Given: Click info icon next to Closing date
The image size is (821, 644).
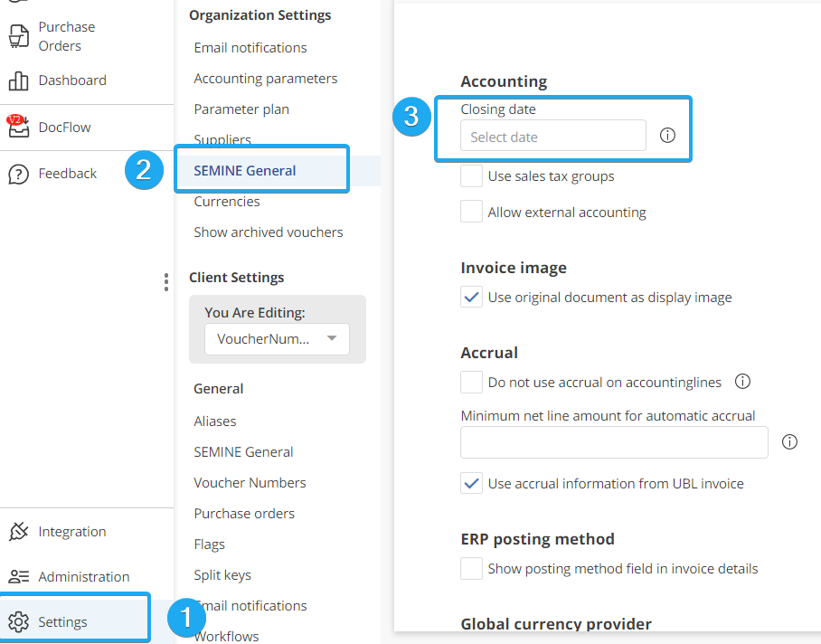Looking at the screenshot, I should [x=667, y=136].
